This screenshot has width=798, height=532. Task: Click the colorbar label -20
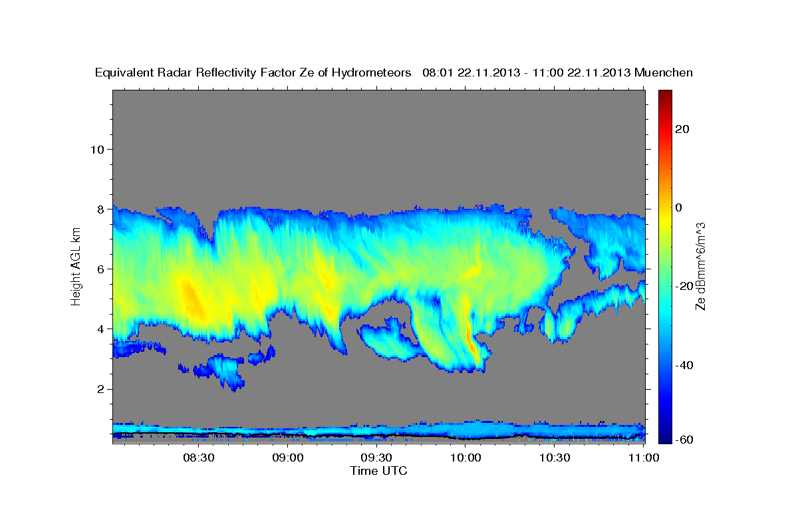(x=683, y=286)
